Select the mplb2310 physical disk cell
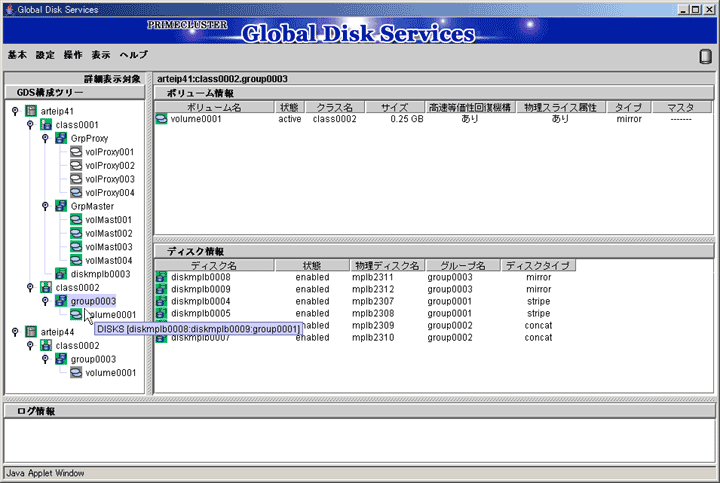Viewport: 720px width, 483px height. (x=373, y=337)
